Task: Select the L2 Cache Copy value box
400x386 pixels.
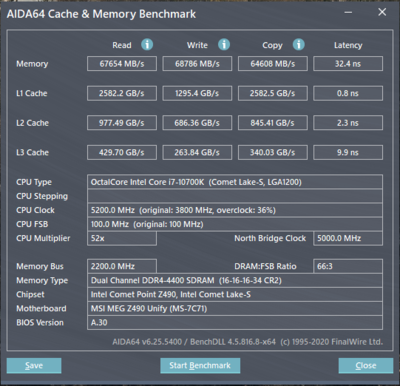Action: pos(273,123)
